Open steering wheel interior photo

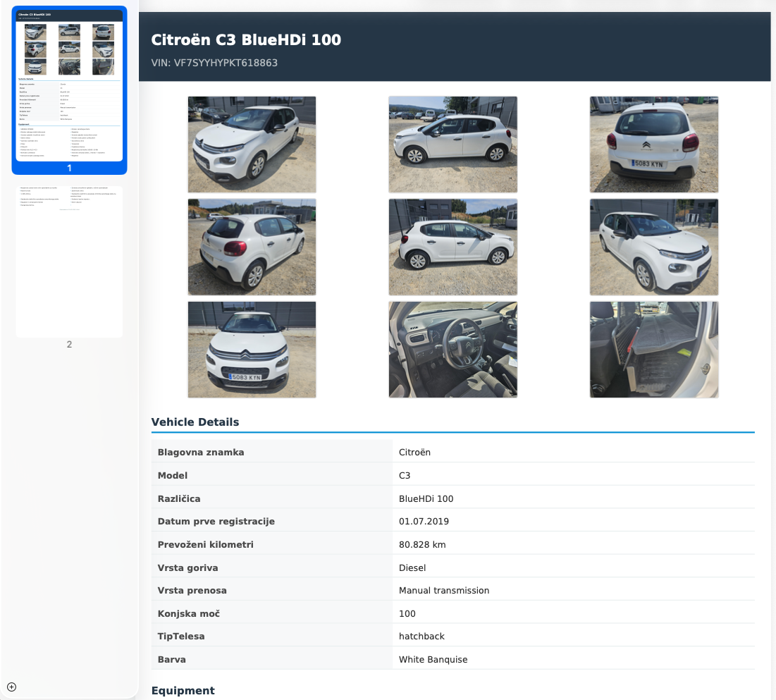coord(452,350)
